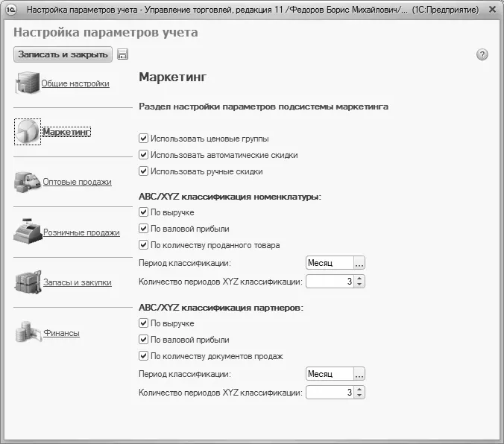Open period selector for partner classification
The width and height of the screenshot is (504, 444).
coord(359,374)
